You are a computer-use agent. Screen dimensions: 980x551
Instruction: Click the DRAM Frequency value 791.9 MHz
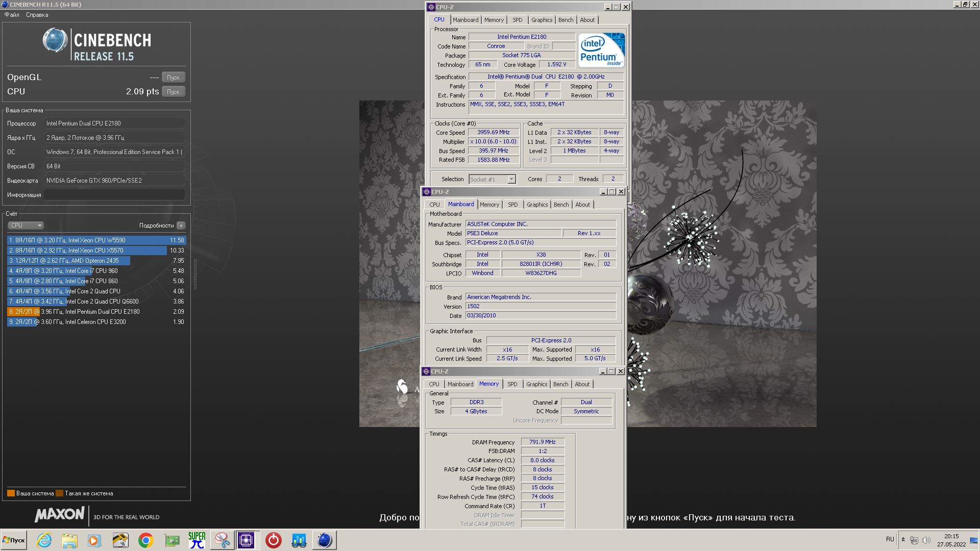[543, 442]
